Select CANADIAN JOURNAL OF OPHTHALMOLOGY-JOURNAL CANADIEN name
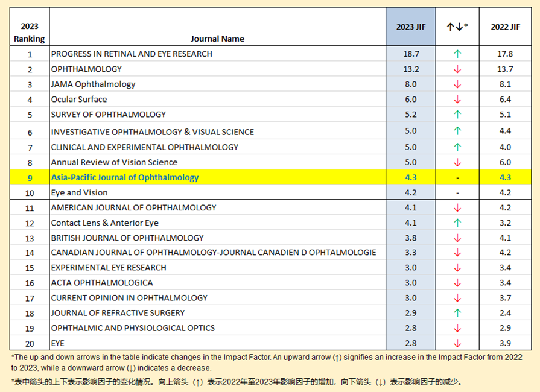 214,253
